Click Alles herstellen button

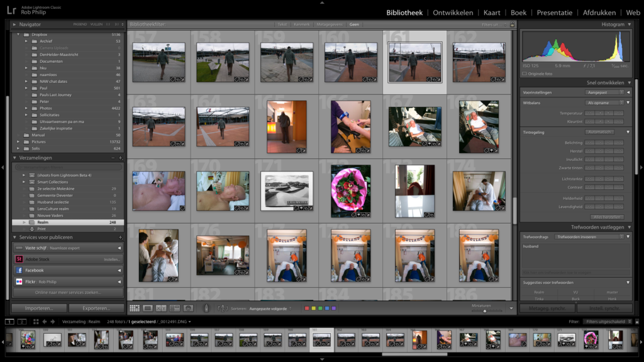607,217
